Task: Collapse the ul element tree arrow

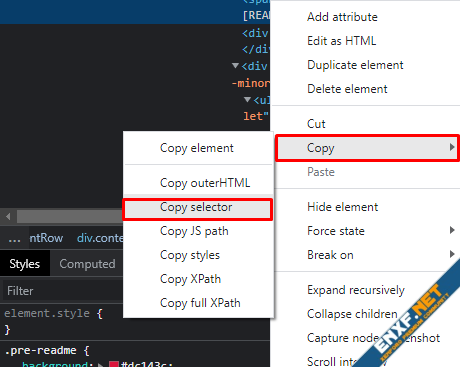Action: [247, 99]
